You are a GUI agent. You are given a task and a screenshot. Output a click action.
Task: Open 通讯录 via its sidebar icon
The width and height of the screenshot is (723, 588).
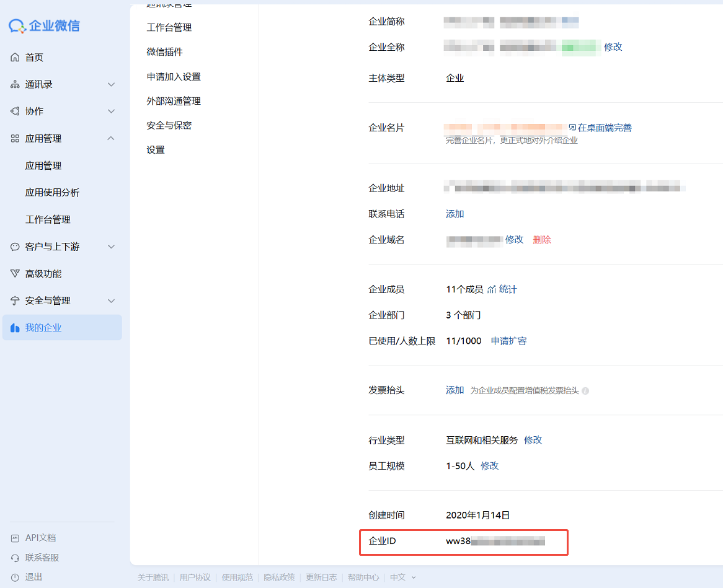pyautogui.click(x=15, y=84)
